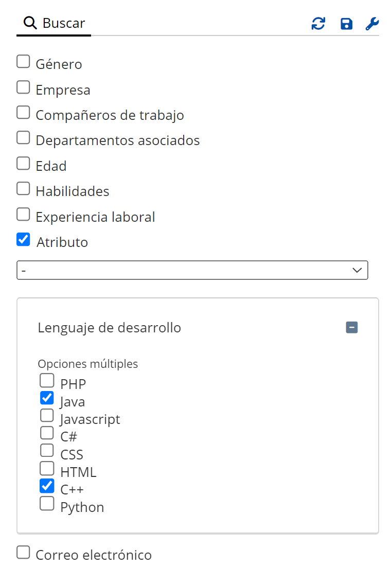Check the Experiencia laboral option
This screenshot has height=568, width=392.
23,214
